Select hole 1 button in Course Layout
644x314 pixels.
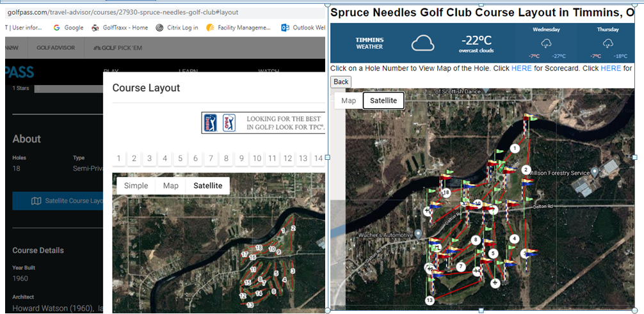point(118,158)
